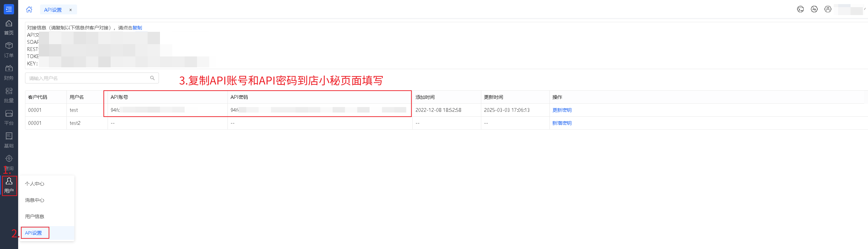The width and height of the screenshot is (868, 249).
Task: Choose API设置 in the user submenu
Action: pos(34,233)
